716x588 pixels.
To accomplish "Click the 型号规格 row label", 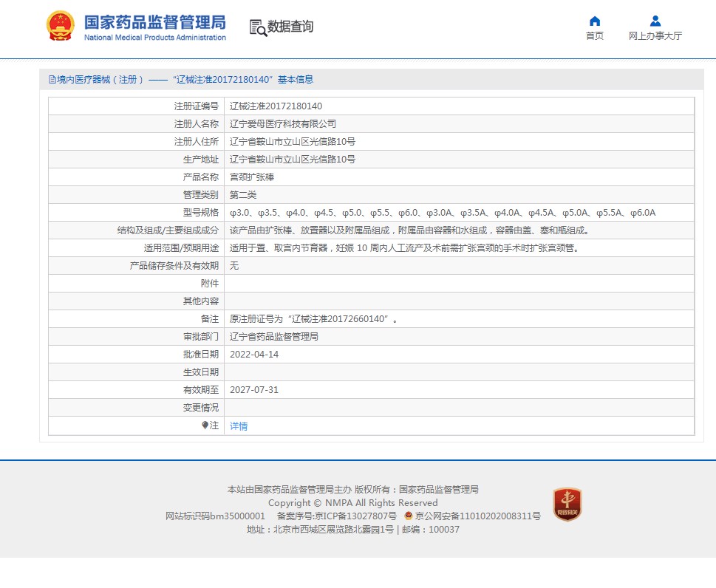I will [201, 213].
